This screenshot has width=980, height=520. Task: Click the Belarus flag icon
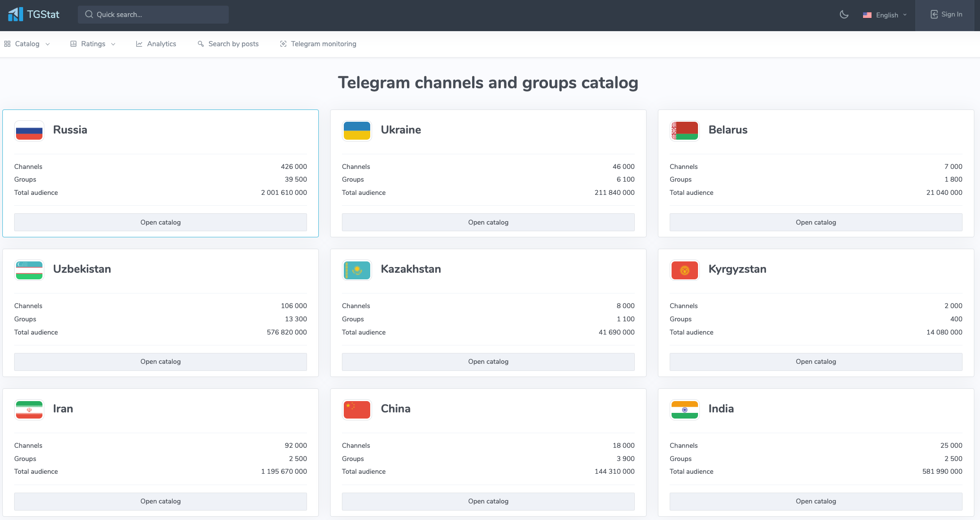(x=685, y=131)
